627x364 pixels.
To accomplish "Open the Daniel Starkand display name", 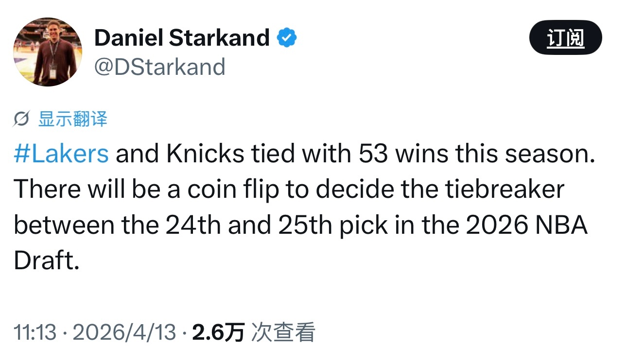I will click(x=182, y=38).
